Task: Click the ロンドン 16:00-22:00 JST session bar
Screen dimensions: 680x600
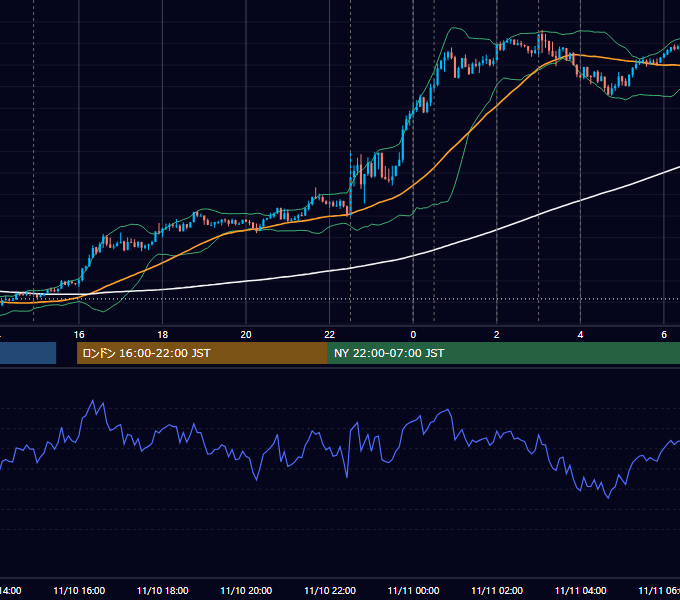Action: (x=202, y=353)
